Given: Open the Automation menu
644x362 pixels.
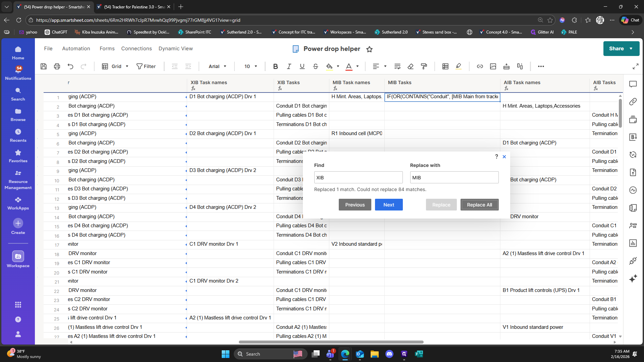Looking at the screenshot, I should point(76,49).
